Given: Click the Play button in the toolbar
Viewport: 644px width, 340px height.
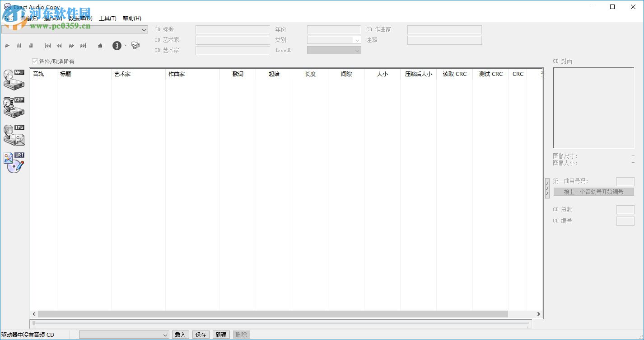Looking at the screenshot, I should (x=7, y=45).
